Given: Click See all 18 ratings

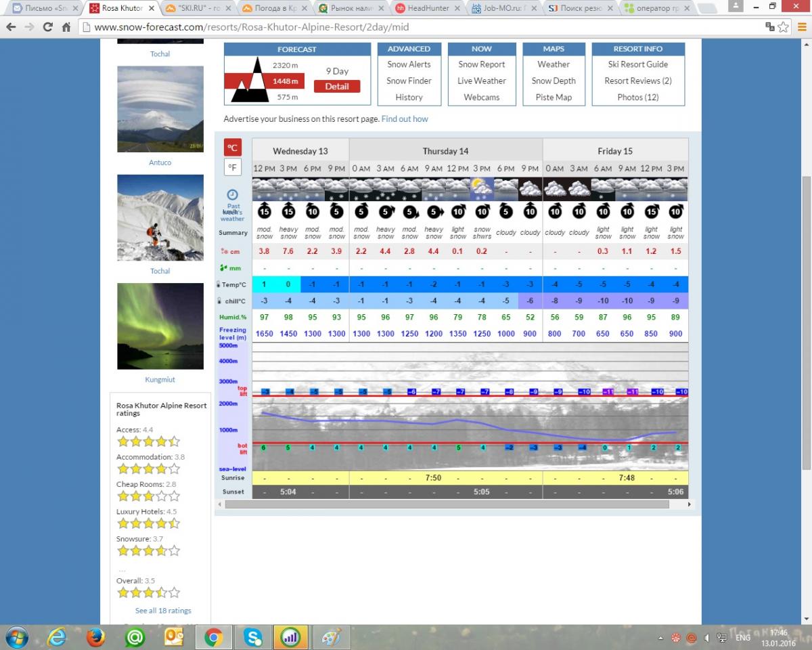Looking at the screenshot, I should pos(163,610).
